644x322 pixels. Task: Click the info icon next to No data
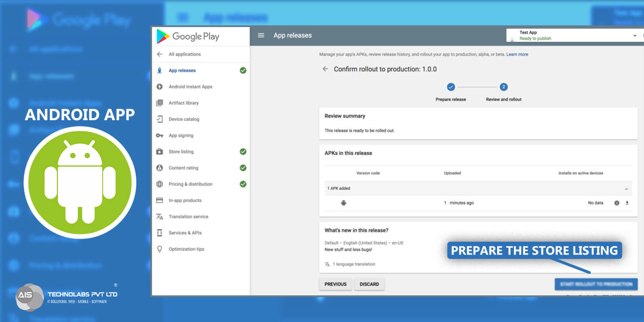[617, 203]
